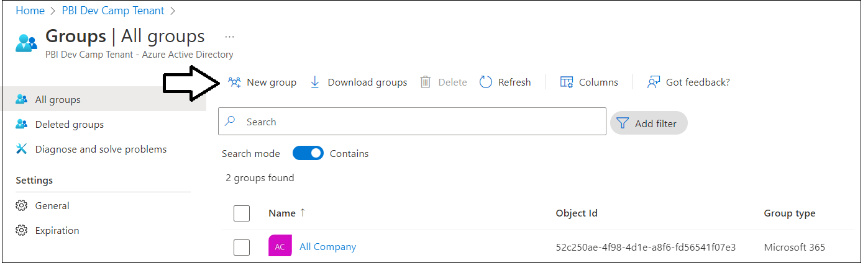Screen dimensions: 868x268
Task: Click the New group label
Action: pos(272,82)
